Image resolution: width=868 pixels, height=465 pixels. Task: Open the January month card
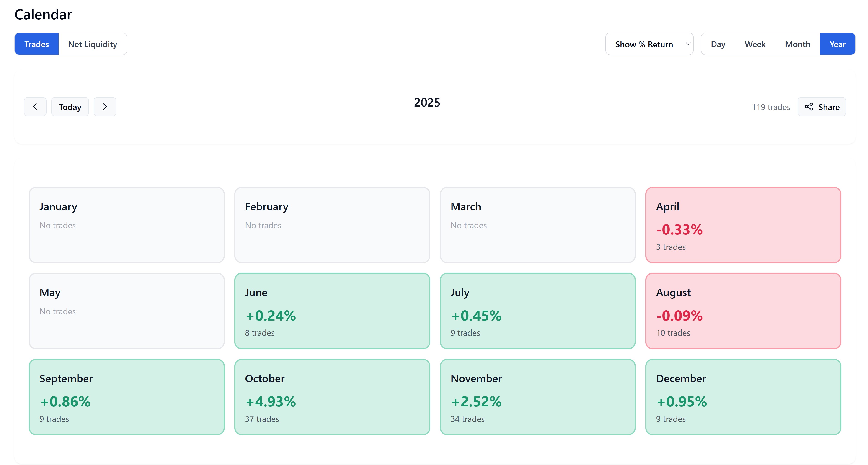127,225
